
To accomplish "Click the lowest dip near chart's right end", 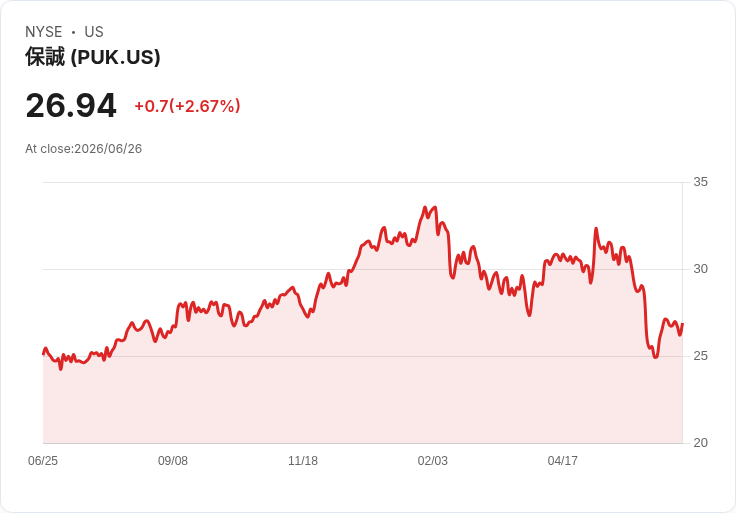I will pos(656,357).
